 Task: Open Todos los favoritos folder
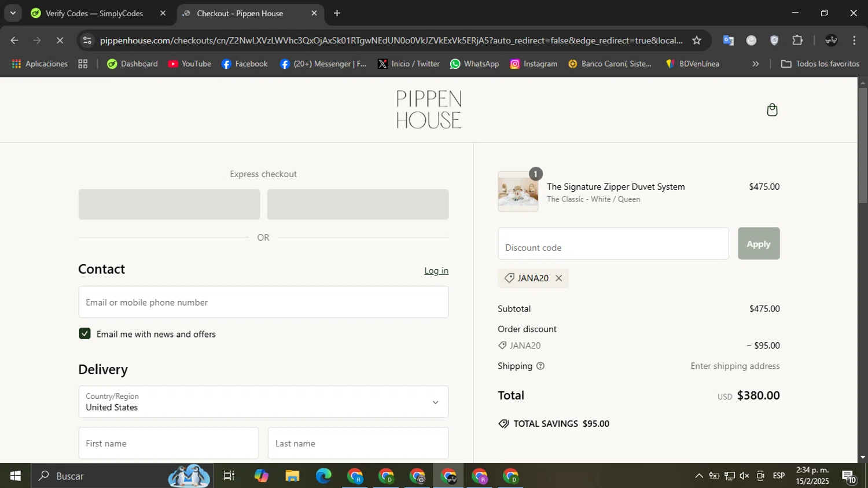820,64
